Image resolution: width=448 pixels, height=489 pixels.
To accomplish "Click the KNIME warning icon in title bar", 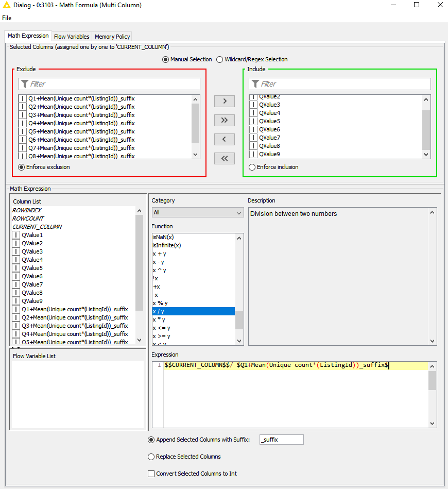I will coord(6,5).
